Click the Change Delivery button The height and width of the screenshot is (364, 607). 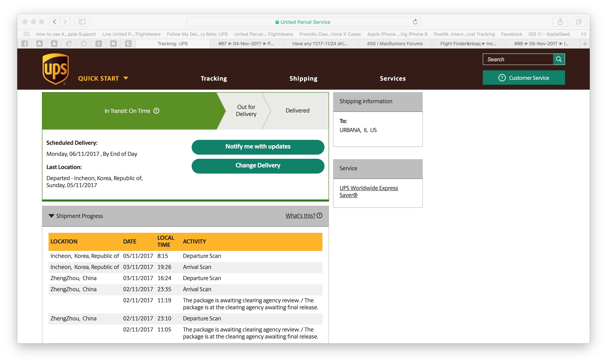[x=258, y=166]
